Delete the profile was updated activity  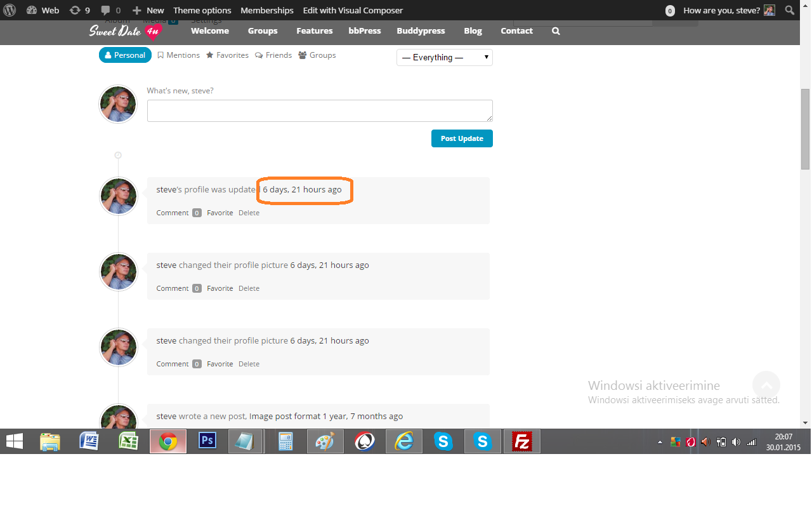249,213
